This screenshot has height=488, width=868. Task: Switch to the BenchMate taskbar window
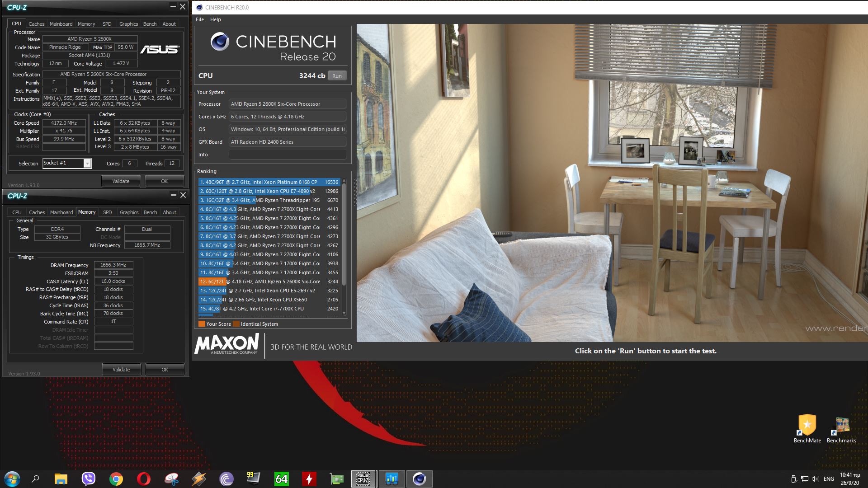point(392,479)
